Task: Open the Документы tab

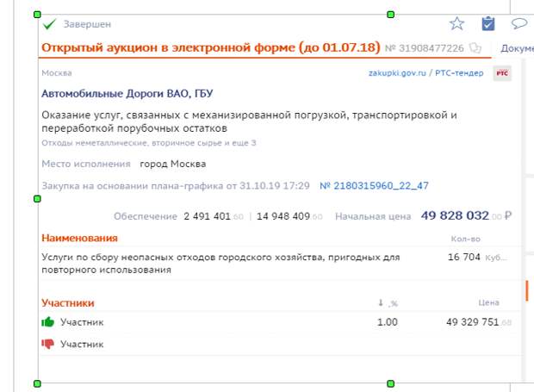Action: click(517, 48)
